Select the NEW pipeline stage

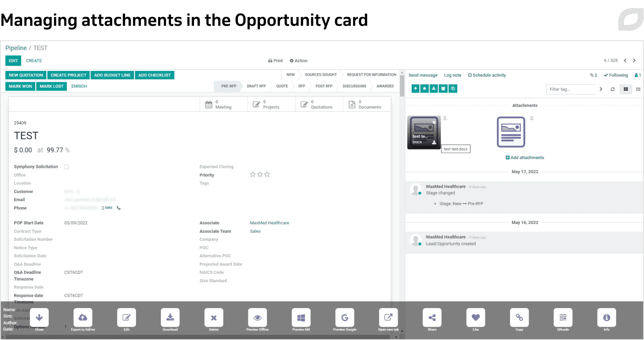(291, 75)
